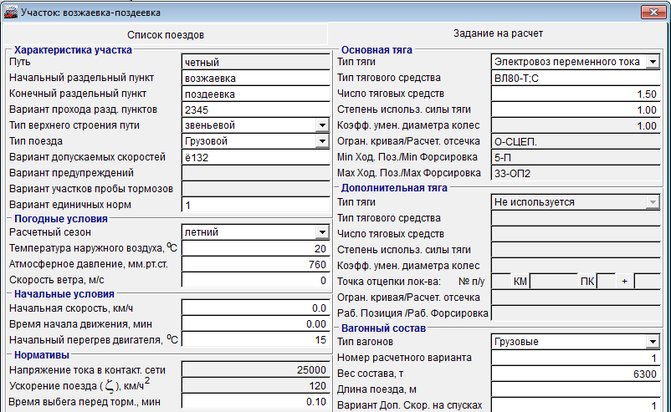Click the КМ field in Точка отцепки row
The height and width of the screenshot is (412, 671).
coord(555,281)
